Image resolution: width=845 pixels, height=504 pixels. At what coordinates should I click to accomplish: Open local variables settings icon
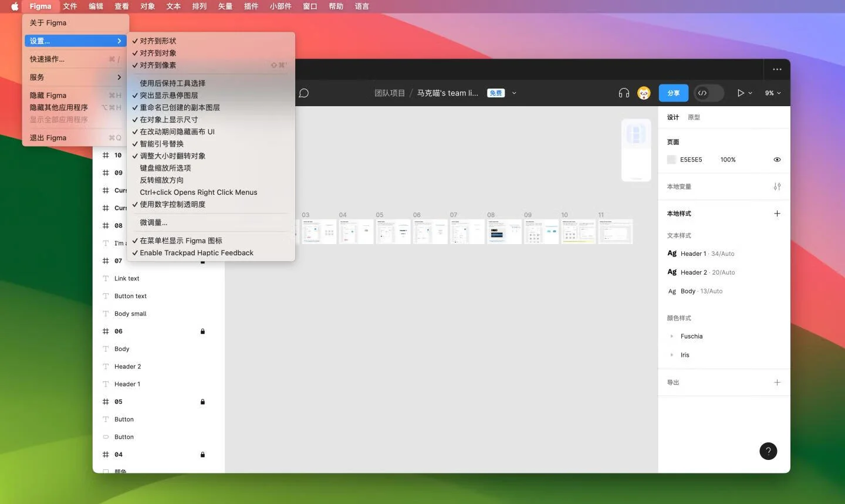777,187
